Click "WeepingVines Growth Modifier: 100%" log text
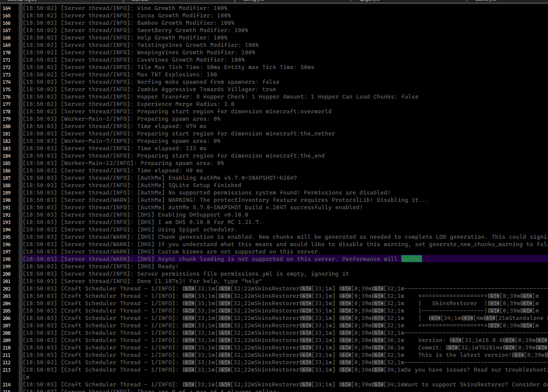This screenshot has height=392, width=548. (x=196, y=53)
